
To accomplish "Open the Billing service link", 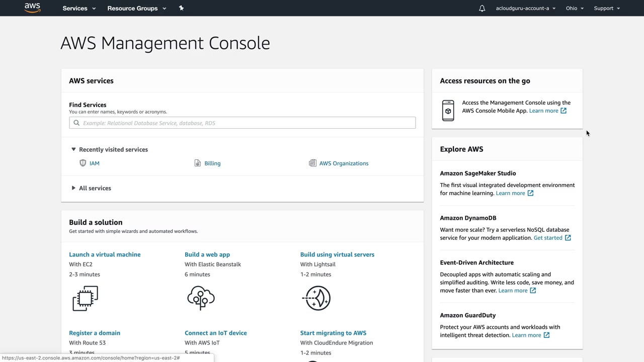I will [x=212, y=163].
